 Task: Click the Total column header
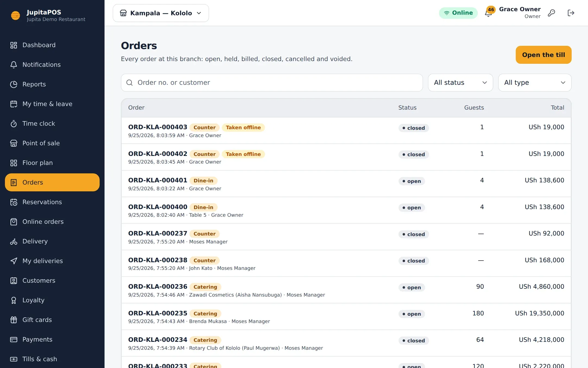(x=557, y=108)
